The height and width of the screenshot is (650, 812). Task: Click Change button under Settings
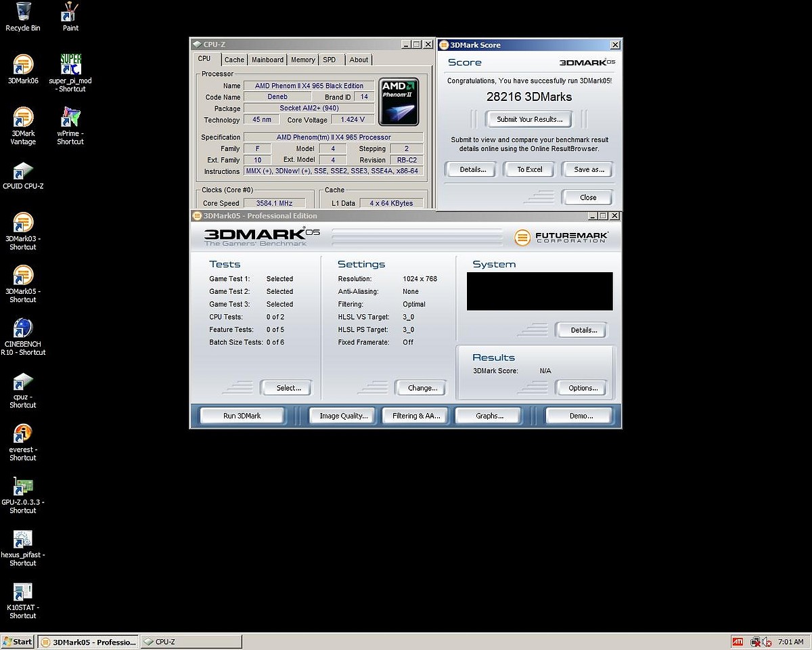[x=422, y=388]
